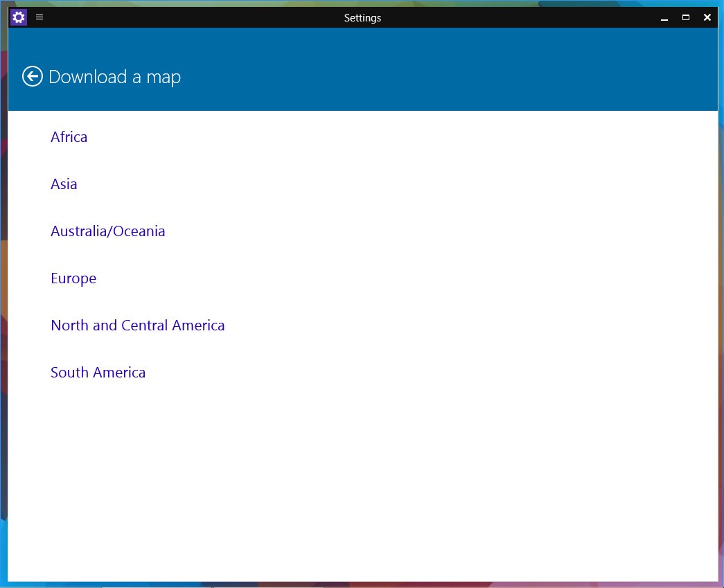Pick the South America region

pos(98,373)
